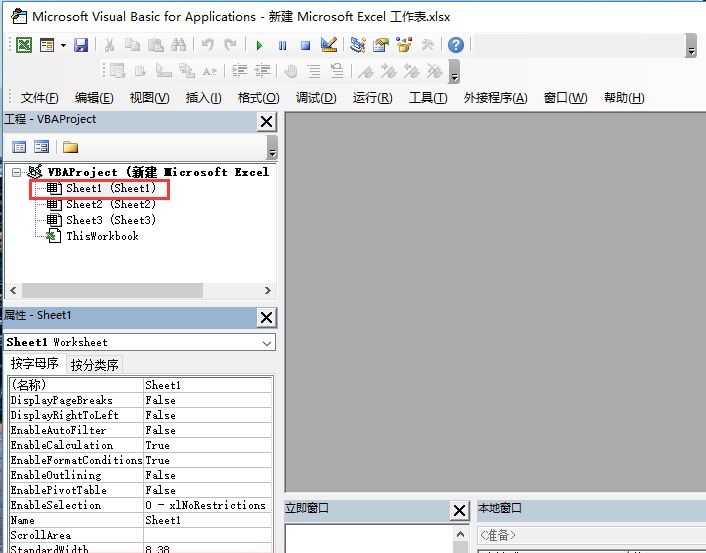This screenshot has width=706, height=553.
Task: Open the 视图(V) menu
Action: click(149, 98)
